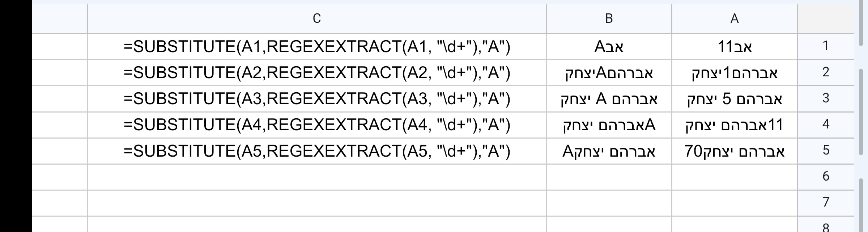Select the empty cell in row 7 column C

(x=317, y=203)
